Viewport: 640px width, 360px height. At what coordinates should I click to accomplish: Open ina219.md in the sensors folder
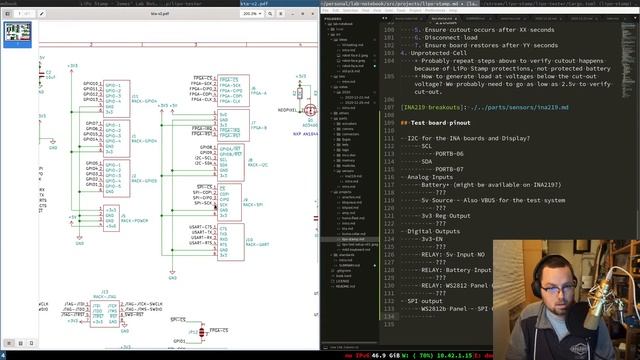click(353, 176)
